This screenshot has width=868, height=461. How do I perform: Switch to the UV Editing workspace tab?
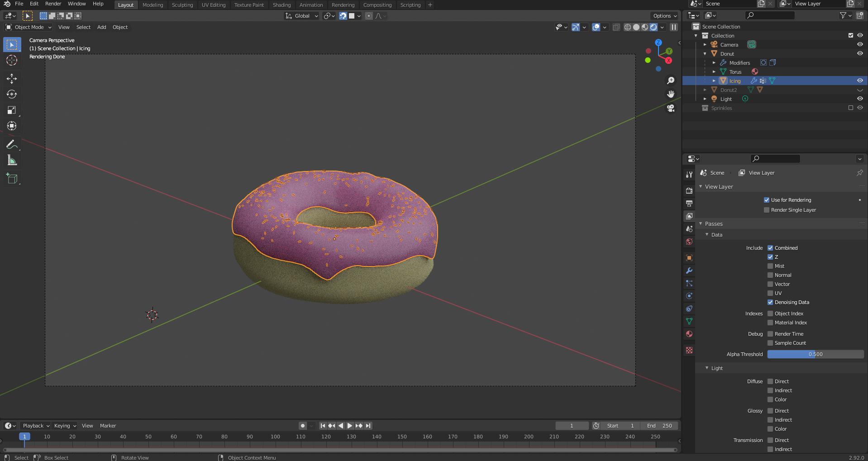214,5
